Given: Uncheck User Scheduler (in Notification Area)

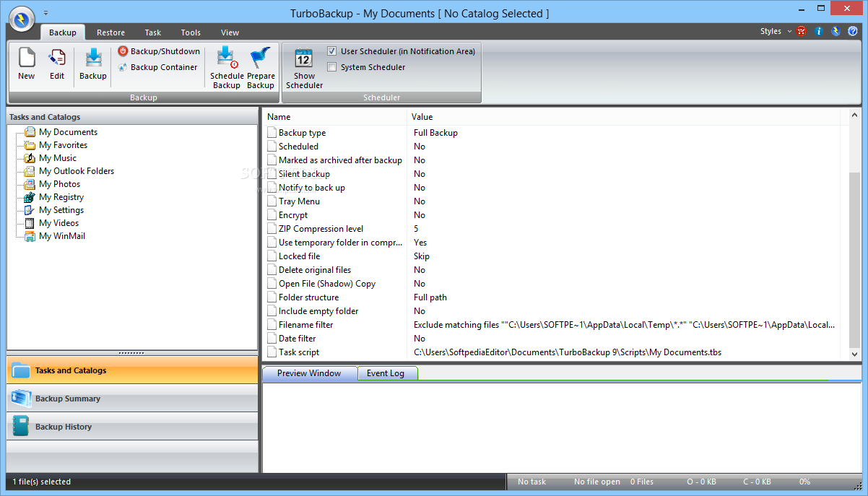Looking at the screenshot, I should tap(332, 51).
